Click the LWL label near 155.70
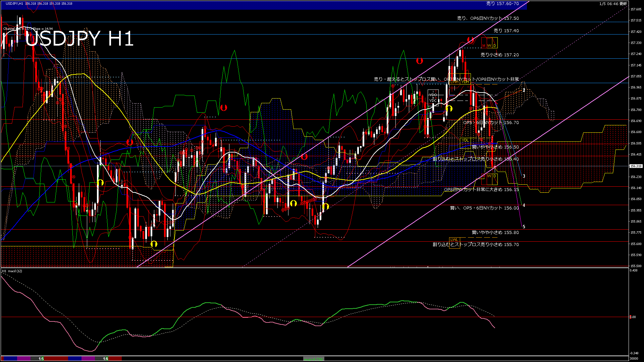Viewport: 644px width, 362px height. (454, 240)
